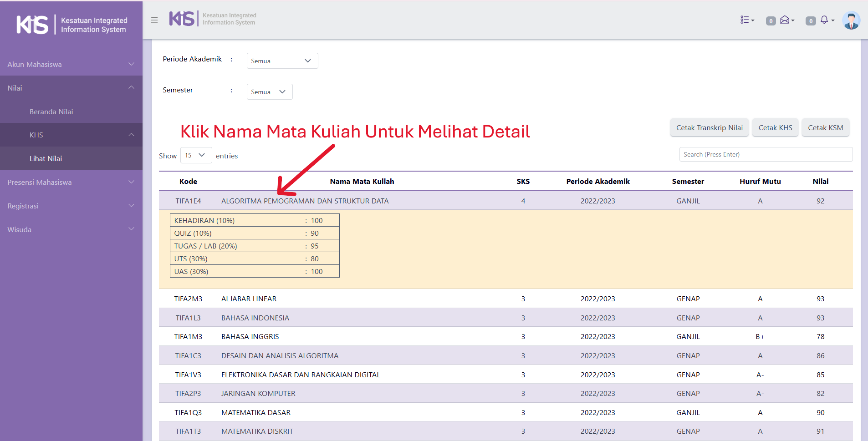Screen dimensions: 868x441
Task: Click the table search input field
Action: (766, 154)
